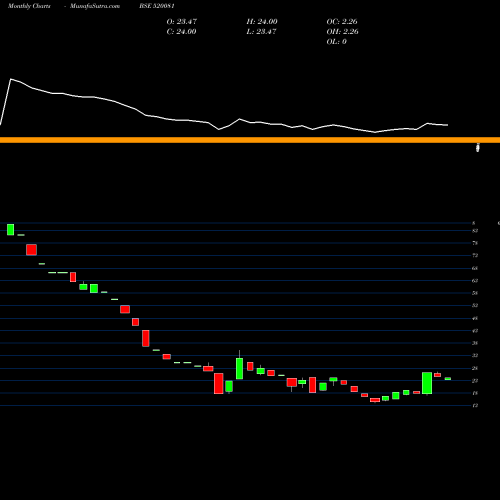Click the high value "H: 24.00"
The image size is (500, 500).
262,22
